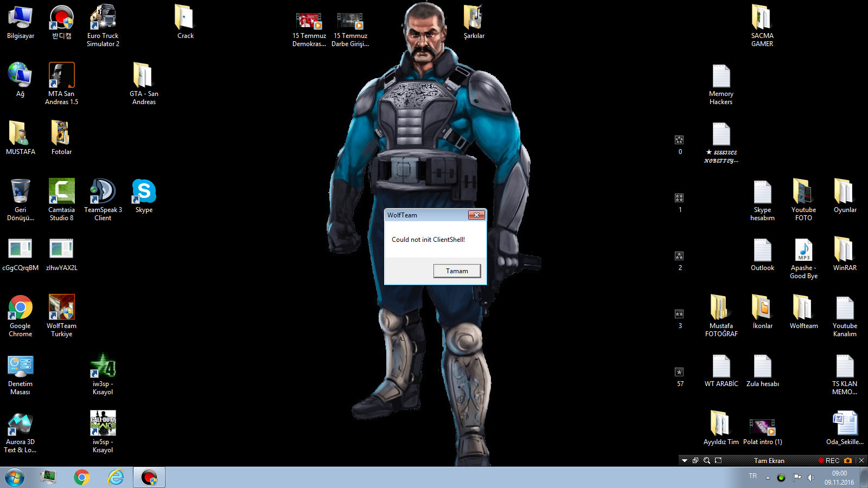Viewport: 868px width, 488px height.
Task: Click the monitor app icon on taskbar
Action: click(x=48, y=477)
